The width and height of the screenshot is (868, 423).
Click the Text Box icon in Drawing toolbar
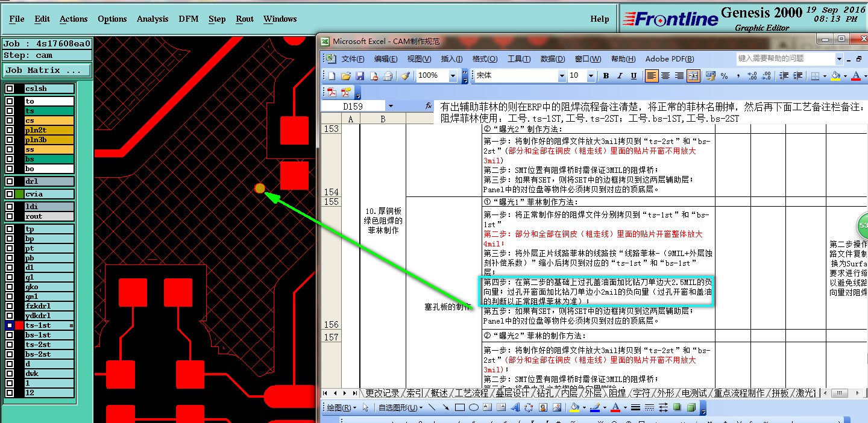pos(488,408)
